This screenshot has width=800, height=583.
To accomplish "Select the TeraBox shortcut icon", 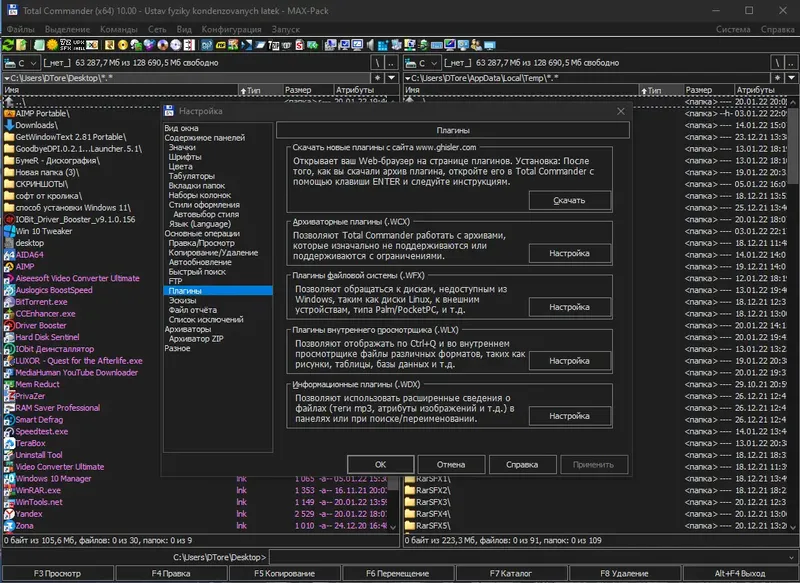I will coord(9,443).
